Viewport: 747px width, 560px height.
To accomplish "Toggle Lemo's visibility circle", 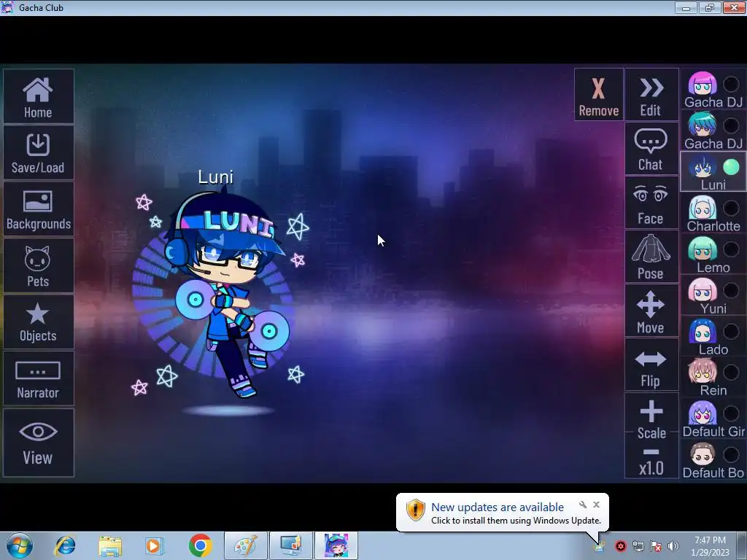I will click(x=731, y=249).
